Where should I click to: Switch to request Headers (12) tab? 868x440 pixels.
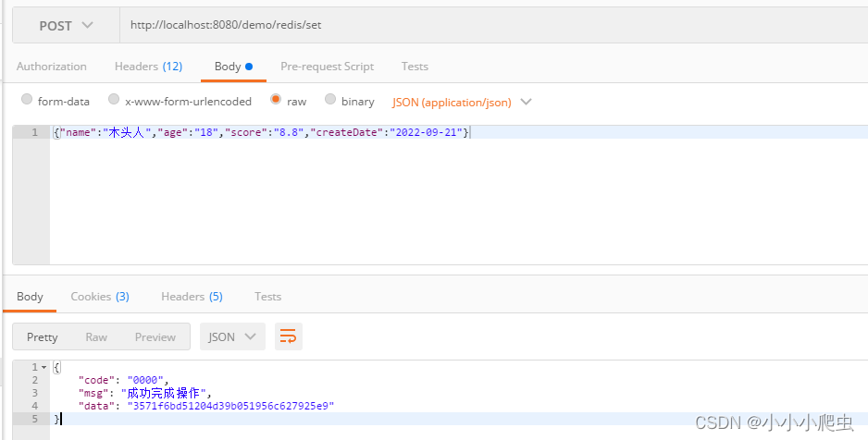(148, 67)
